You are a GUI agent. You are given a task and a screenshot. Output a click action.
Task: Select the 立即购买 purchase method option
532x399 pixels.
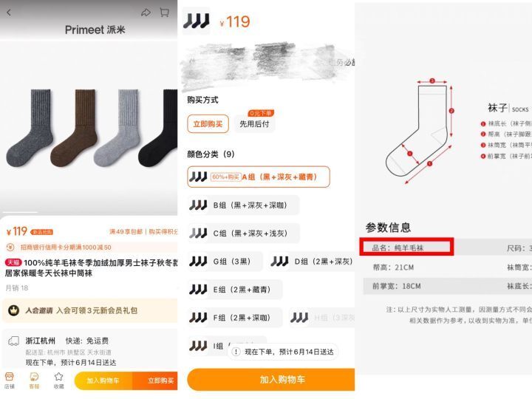(x=208, y=124)
